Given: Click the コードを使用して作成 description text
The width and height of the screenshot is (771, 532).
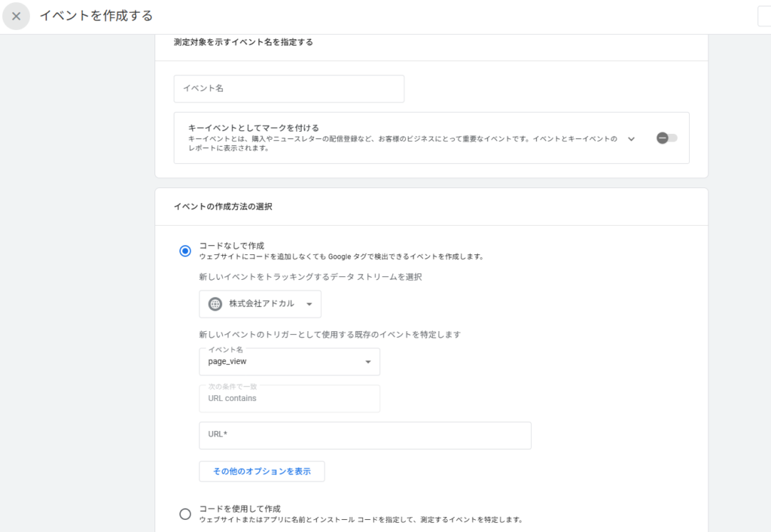Looking at the screenshot, I should (x=361, y=519).
